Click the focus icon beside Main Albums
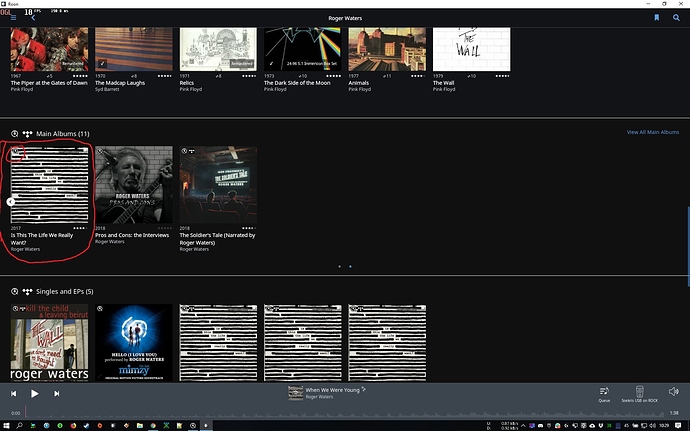The height and width of the screenshot is (431, 690). pos(15,133)
